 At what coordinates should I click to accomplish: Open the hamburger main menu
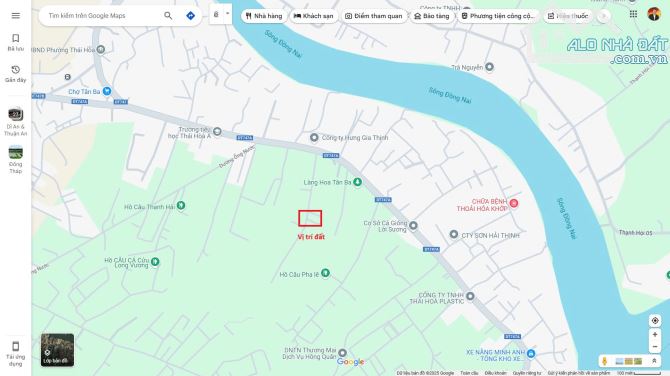(x=15, y=16)
